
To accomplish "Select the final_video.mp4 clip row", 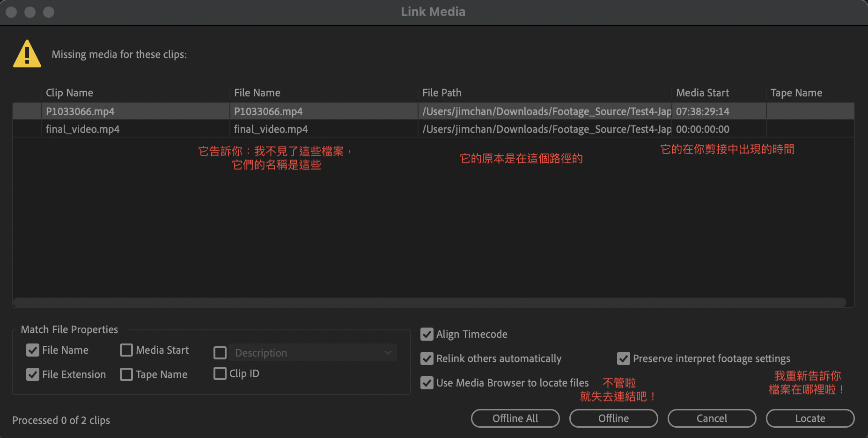I will [x=136, y=129].
